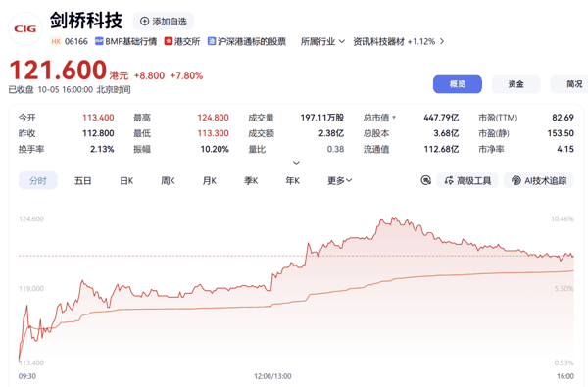Viewport: 588px width, 387px height.
Task: Click the 成交量 value 197.11万股
Action: (x=322, y=118)
